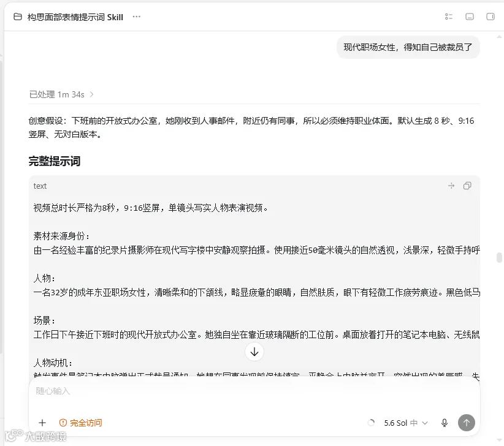Open the three-dot more options menu

click(137, 17)
